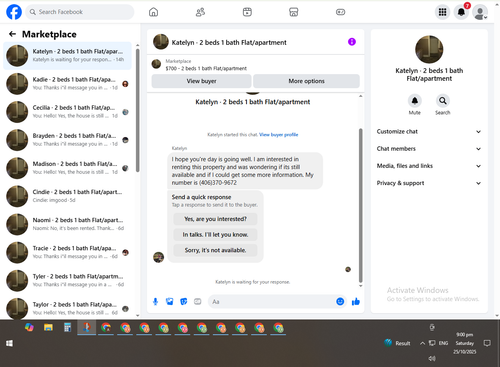
Task: Open the Copilot icon in the taskbar
Action: click(29, 328)
